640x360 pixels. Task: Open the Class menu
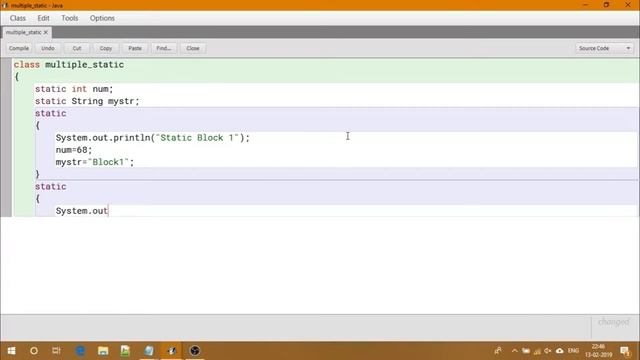point(18,18)
